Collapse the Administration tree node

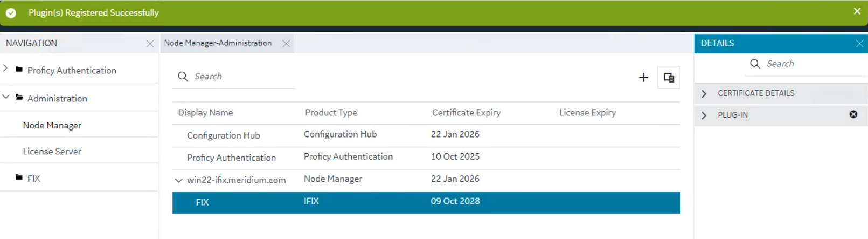pos(6,97)
